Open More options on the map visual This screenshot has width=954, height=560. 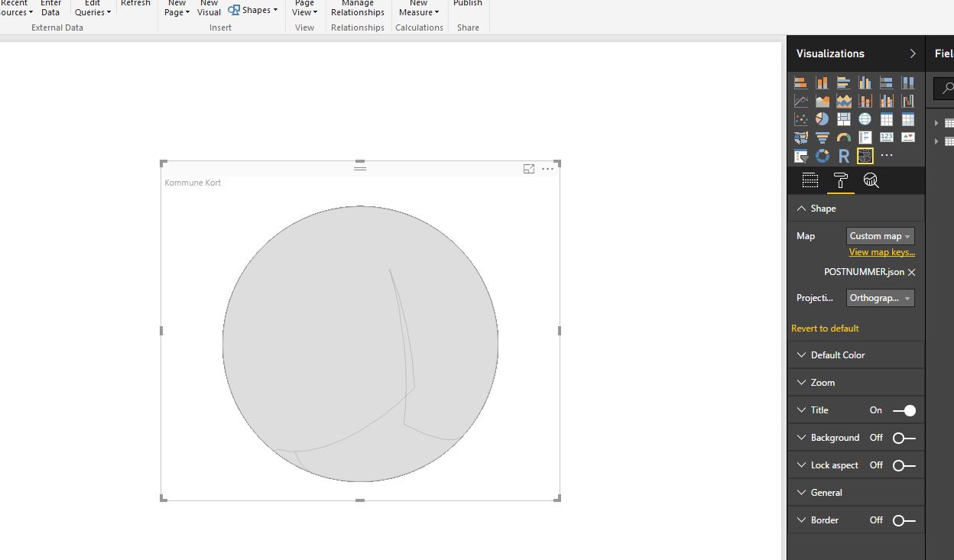pyautogui.click(x=547, y=169)
